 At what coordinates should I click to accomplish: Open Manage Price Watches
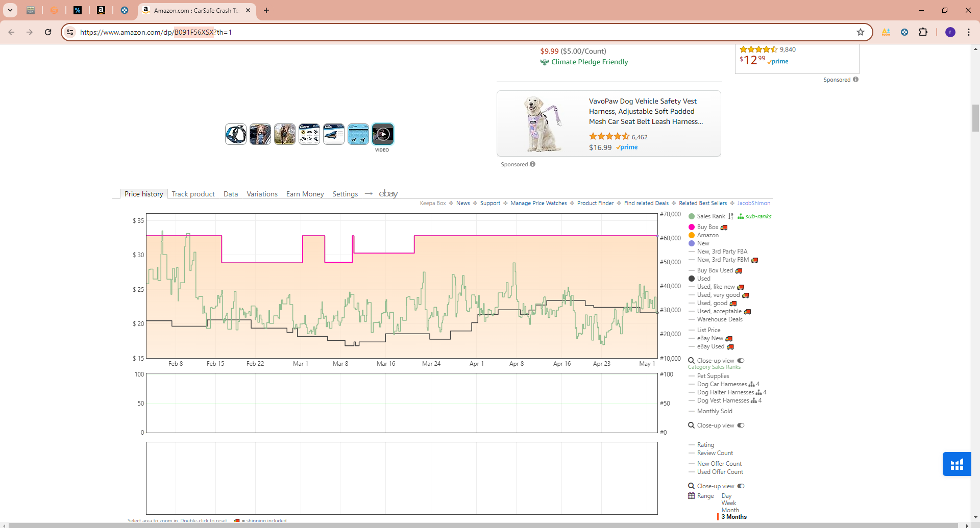538,203
